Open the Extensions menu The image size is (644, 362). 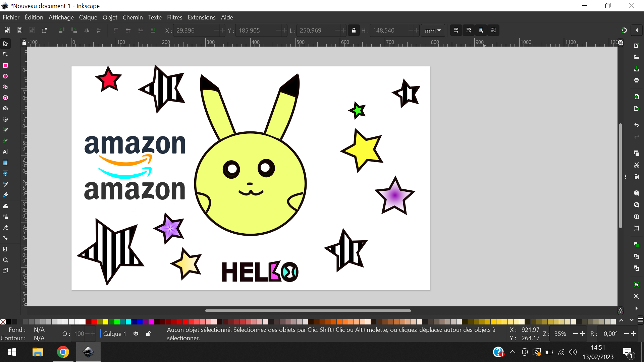tap(202, 17)
